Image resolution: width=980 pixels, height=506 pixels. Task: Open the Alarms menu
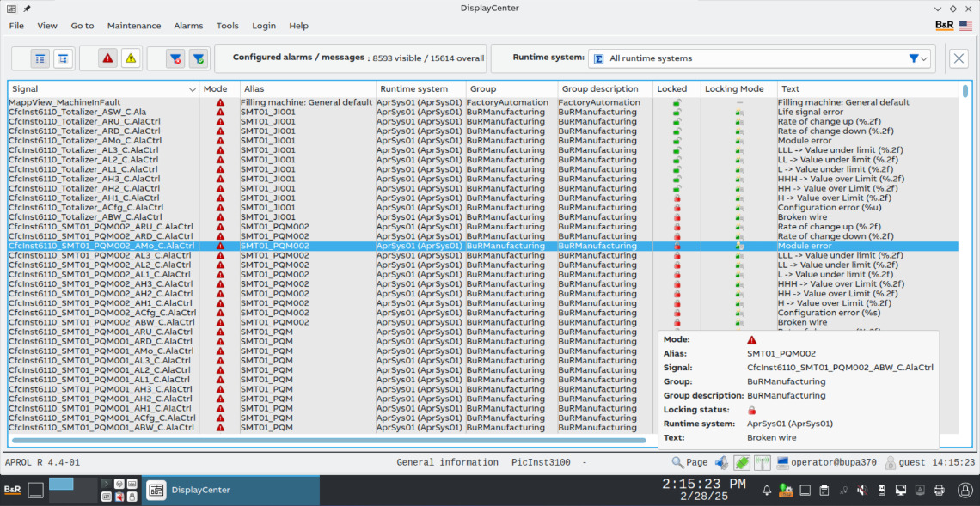[188, 26]
